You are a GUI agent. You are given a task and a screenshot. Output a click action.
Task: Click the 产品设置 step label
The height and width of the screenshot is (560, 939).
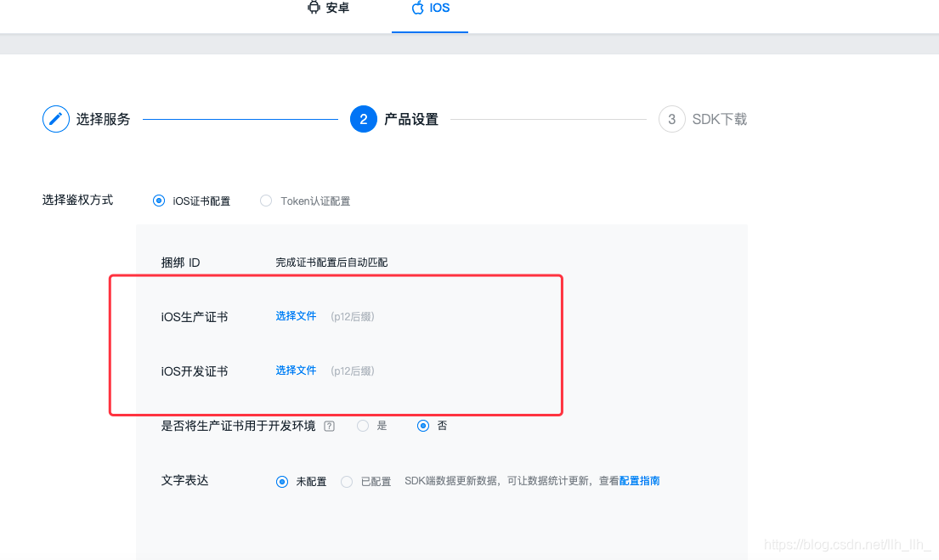pos(411,119)
